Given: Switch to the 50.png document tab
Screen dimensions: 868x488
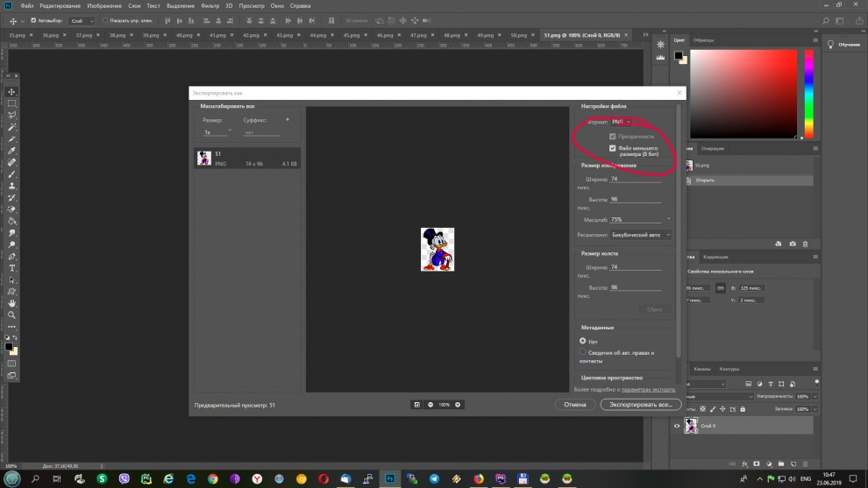Looking at the screenshot, I should pos(519,35).
